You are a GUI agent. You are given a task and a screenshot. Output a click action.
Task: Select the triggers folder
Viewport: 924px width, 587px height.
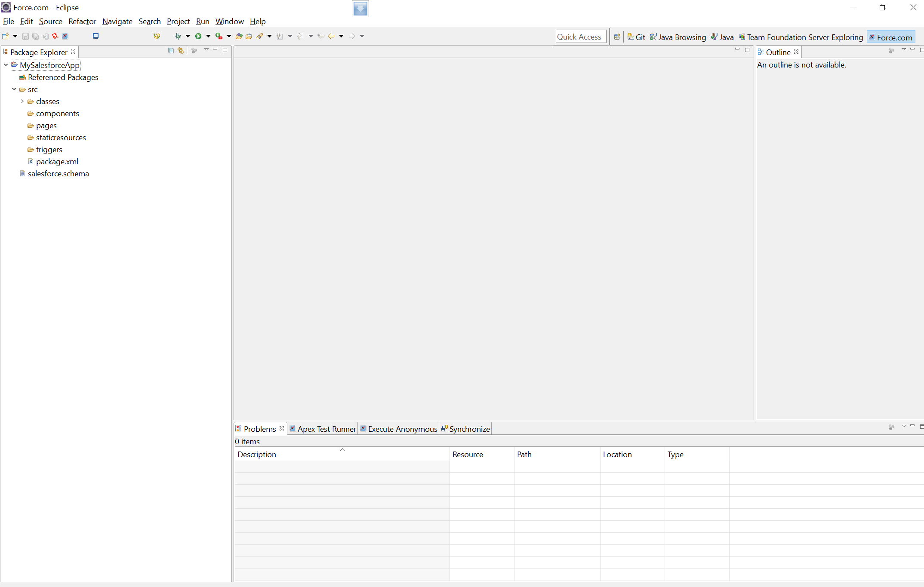(45, 150)
